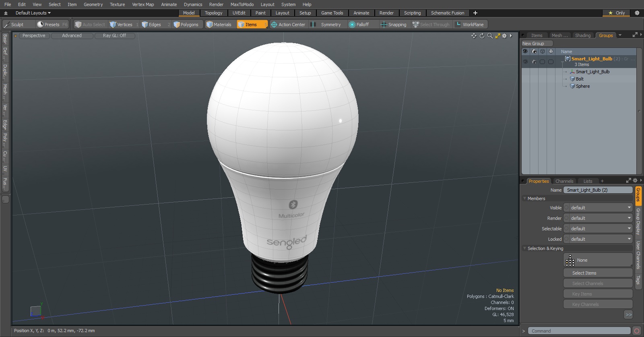Open the Geometry menu
Screen dimensions: 644x337
[x=93, y=4]
